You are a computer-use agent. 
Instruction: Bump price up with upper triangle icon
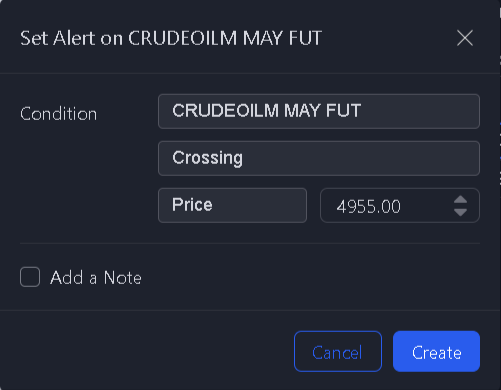click(x=460, y=199)
